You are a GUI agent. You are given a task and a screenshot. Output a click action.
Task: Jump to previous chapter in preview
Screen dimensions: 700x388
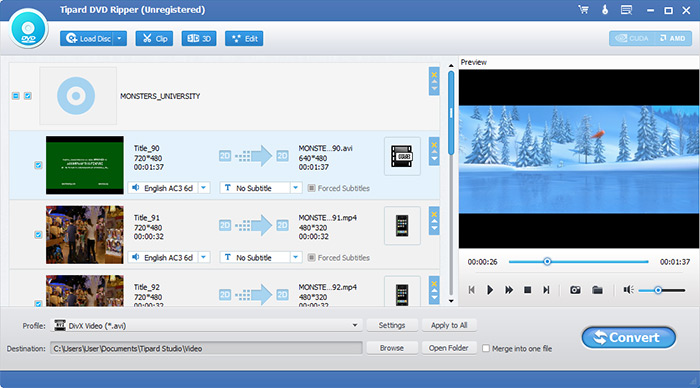click(471, 290)
